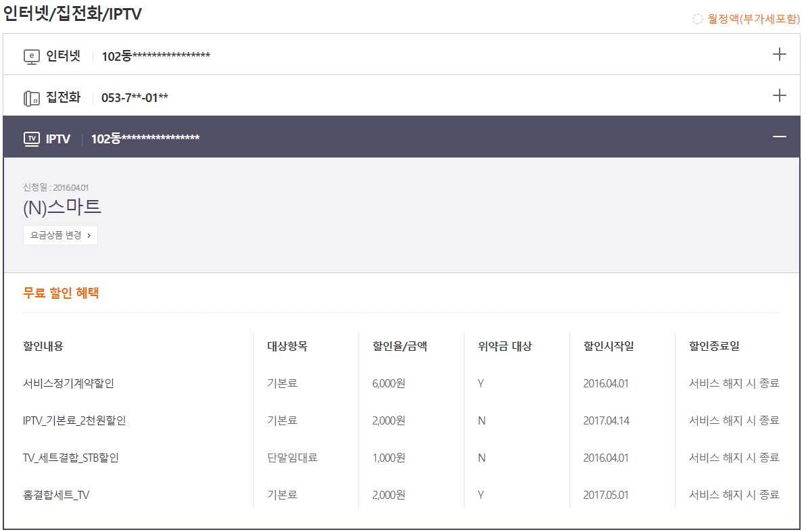Click the IPTV header label

coord(58,139)
